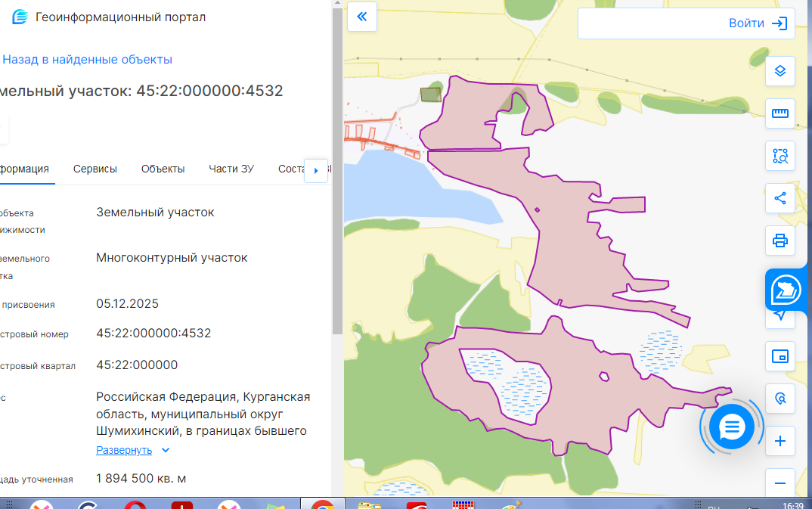This screenshot has height=509, width=812.
Task: Collapse the side panel with double-chevron button
Action: (362, 17)
